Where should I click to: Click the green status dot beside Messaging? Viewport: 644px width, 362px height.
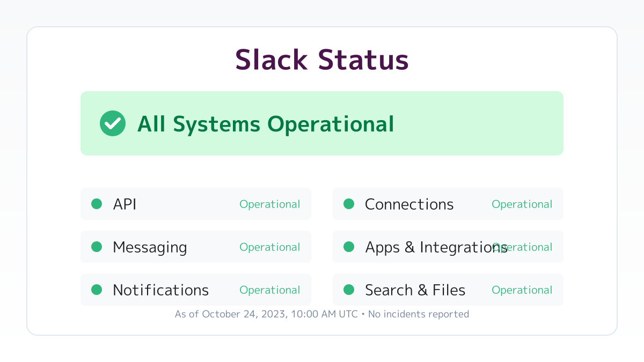click(x=97, y=247)
